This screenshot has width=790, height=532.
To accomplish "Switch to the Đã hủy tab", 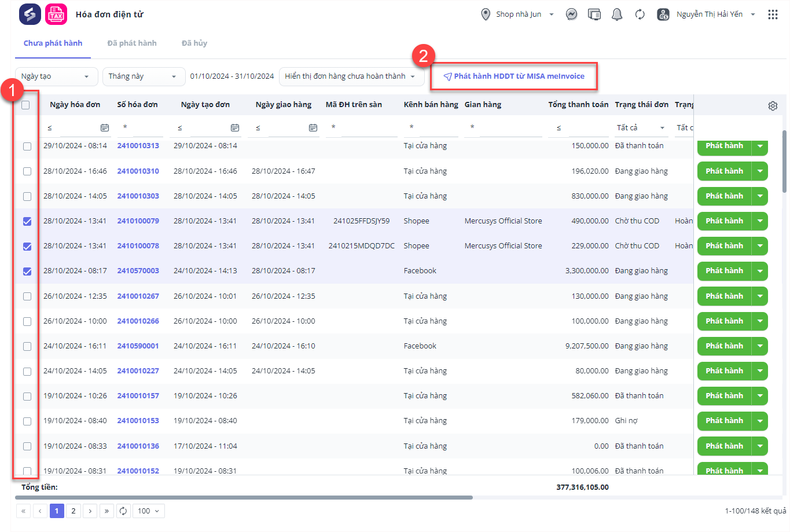I will pyautogui.click(x=194, y=43).
